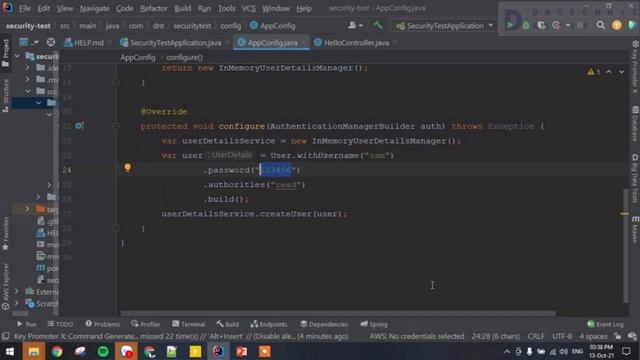Click the 4 spaces indent widget
This screenshot has height=360, width=640.
(593, 336)
